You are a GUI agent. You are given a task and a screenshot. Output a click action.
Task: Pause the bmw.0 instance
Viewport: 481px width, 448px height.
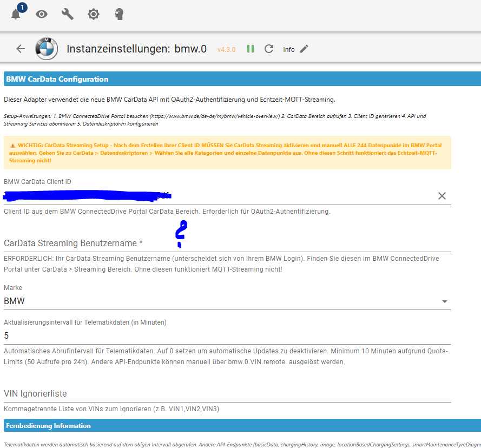(251, 49)
